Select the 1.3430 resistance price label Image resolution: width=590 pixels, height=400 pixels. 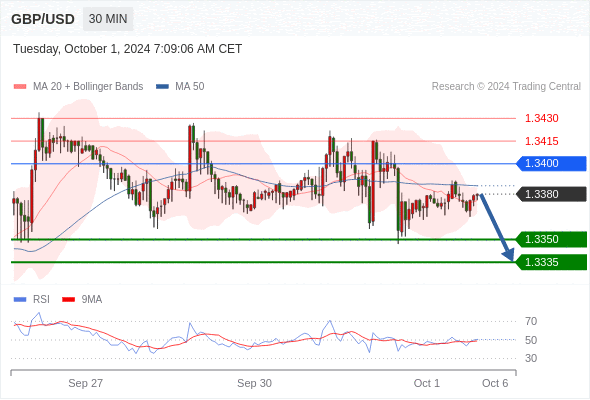coord(541,118)
